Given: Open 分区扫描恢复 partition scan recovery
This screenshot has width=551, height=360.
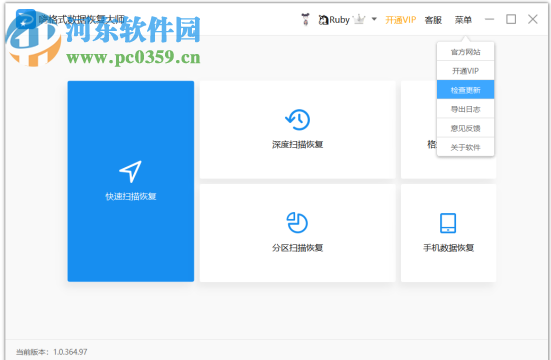Looking at the screenshot, I should tap(297, 233).
